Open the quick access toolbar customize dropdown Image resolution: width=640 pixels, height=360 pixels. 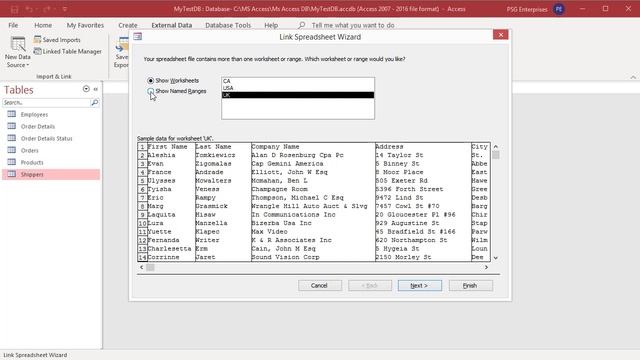(x=64, y=9)
